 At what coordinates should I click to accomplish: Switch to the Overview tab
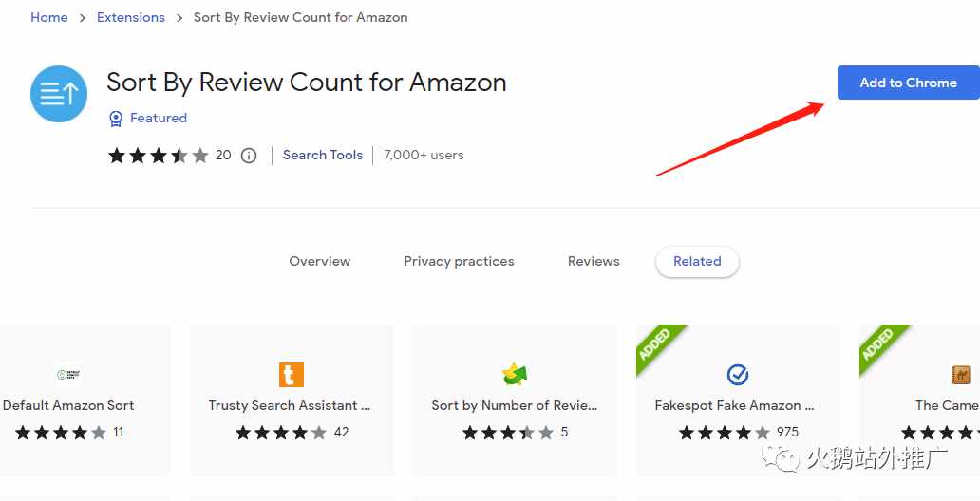(x=319, y=261)
